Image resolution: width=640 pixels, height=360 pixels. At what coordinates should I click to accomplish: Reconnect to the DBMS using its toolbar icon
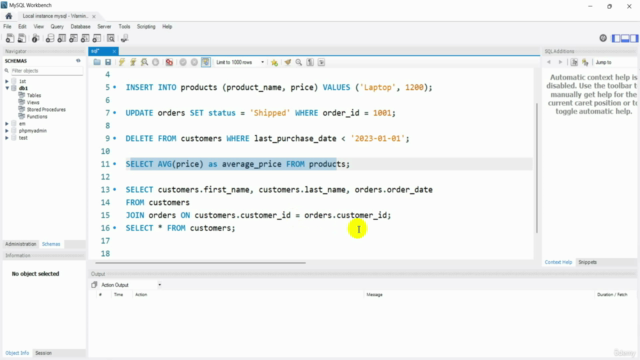tap(124, 38)
